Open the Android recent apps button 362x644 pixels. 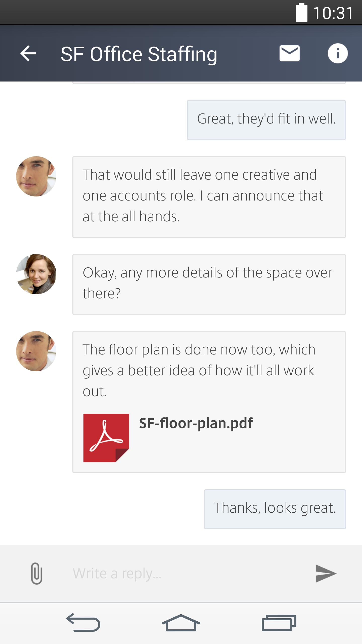279,623
